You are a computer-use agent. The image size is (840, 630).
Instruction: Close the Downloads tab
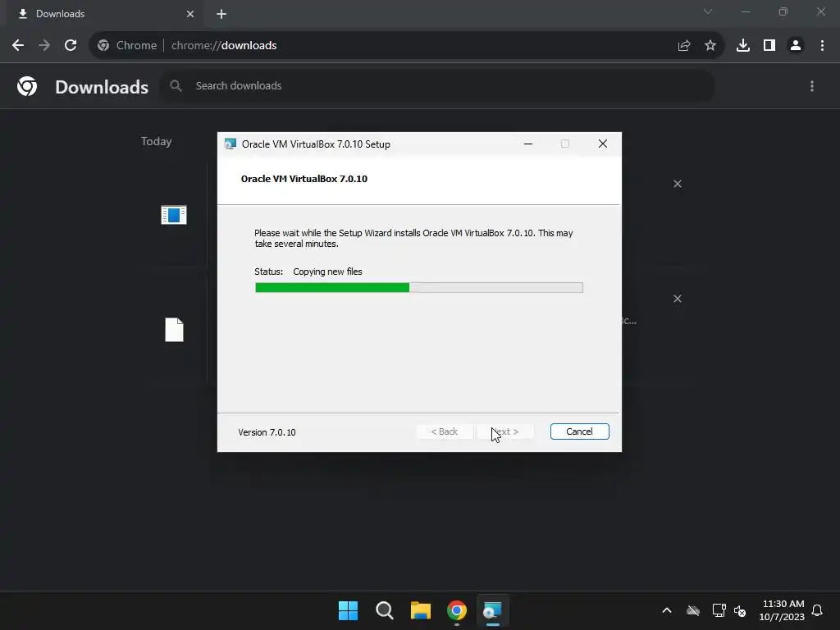pyautogui.click(x=190, y=14)
